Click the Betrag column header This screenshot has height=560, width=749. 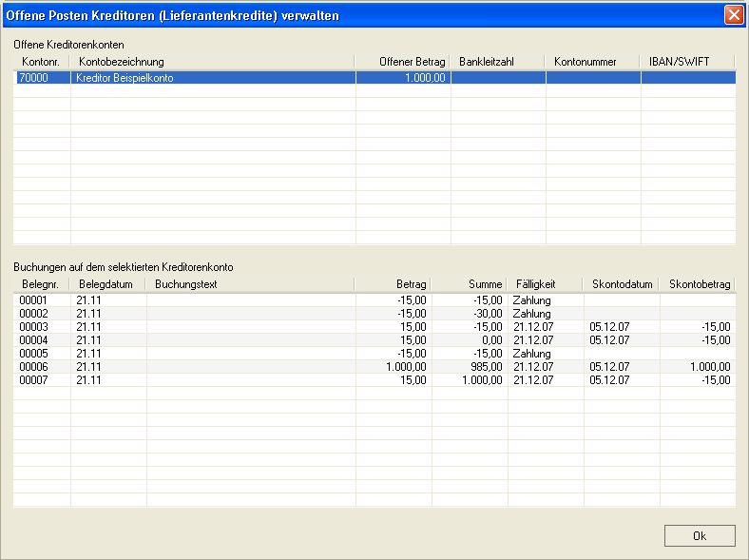pyautogui.click(x=393, y=284)
